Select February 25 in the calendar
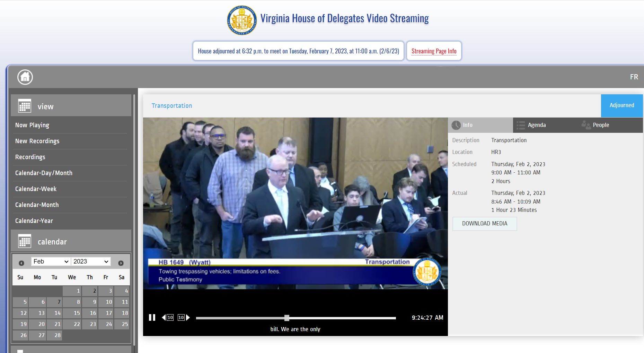Viewport: 644px width, 353px height. click(x=122, y=324)
